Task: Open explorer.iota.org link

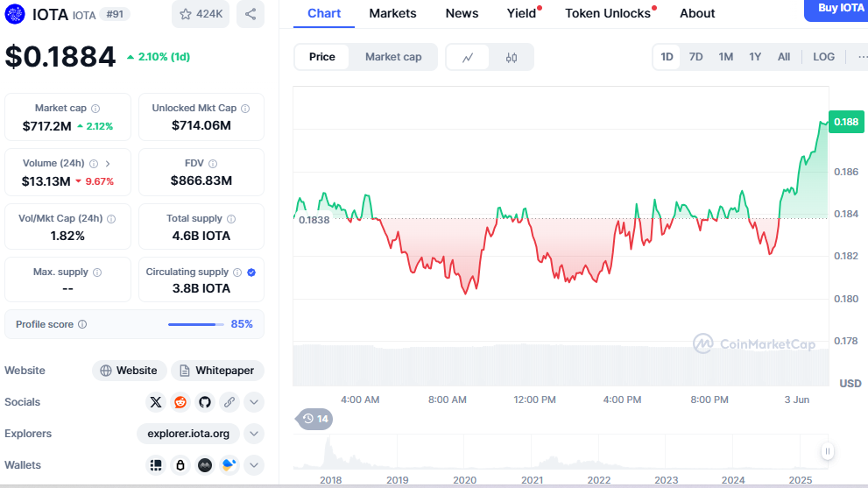Action: tap(188, 434)
